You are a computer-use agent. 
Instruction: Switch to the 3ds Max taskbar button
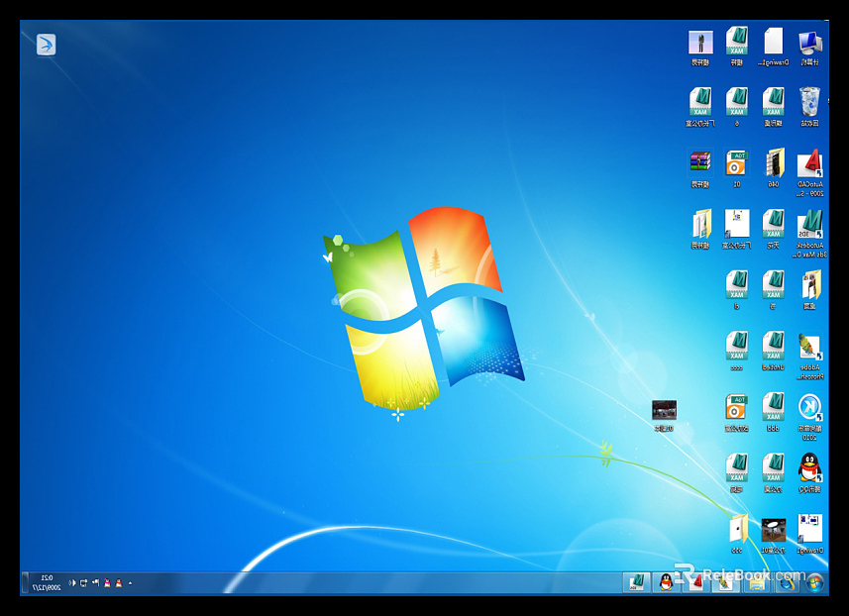[x=635, y=582]
